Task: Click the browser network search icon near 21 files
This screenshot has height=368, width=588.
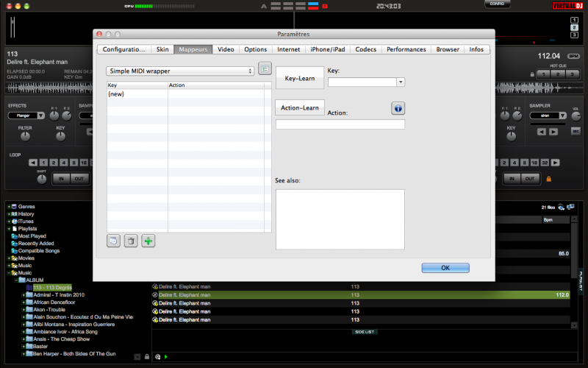Action: coord(561,207)
